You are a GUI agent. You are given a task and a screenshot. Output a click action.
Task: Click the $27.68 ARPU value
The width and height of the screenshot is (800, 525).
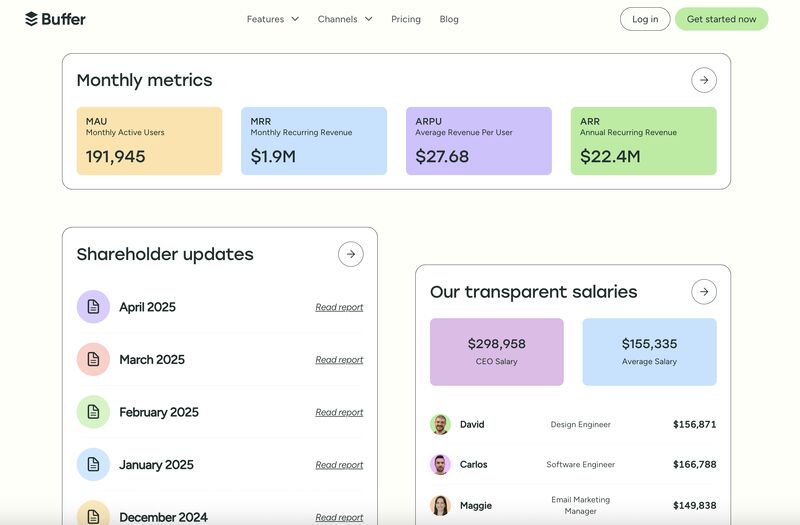pos(442,157)
